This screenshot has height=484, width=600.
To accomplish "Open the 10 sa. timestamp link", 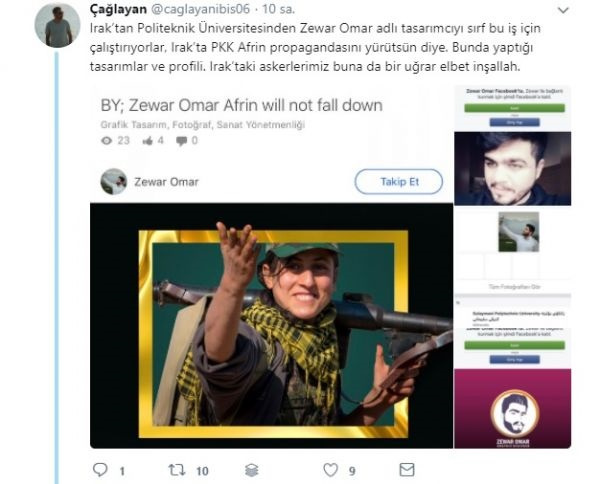I will [278, 9].
